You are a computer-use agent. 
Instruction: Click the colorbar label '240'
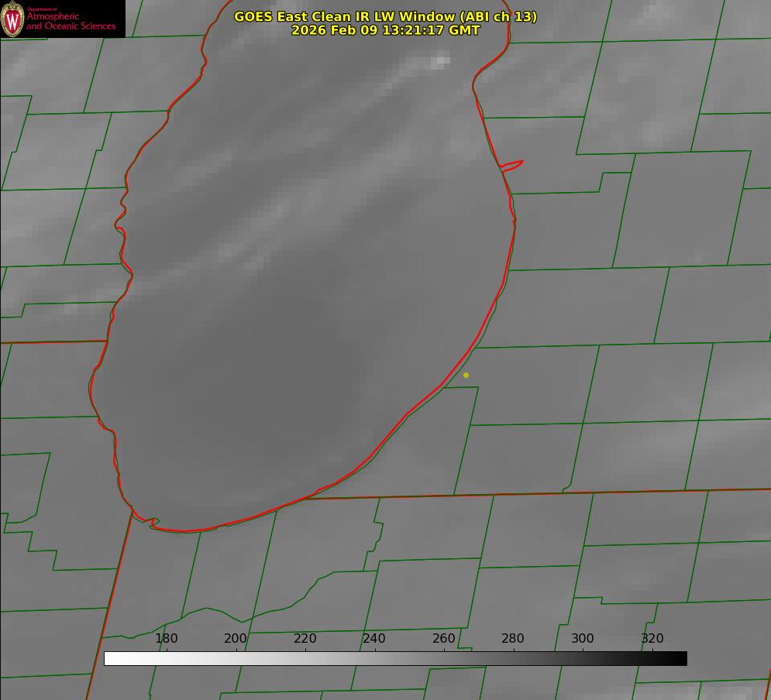point(374,638)
